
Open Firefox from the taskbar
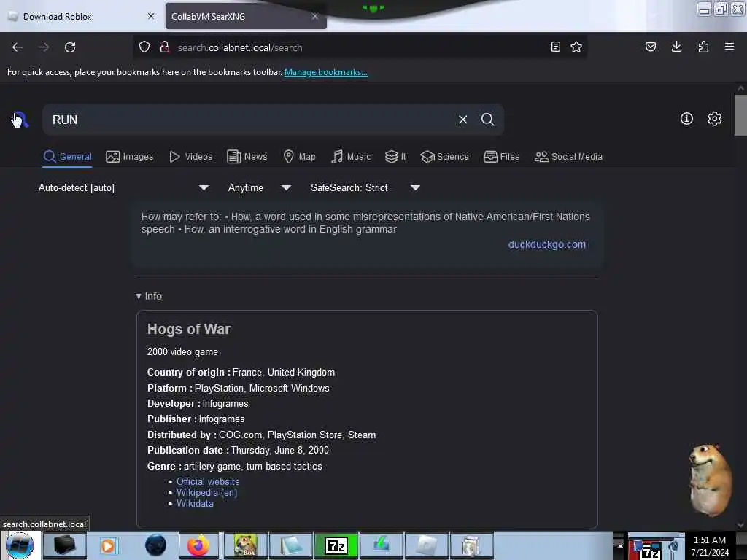point(198,545)
